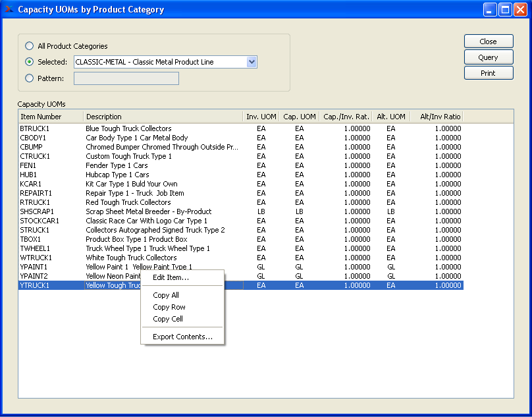Maximize the Capacity UOMs window
Viewport: 532px width, 417px height.
(505, 9)
